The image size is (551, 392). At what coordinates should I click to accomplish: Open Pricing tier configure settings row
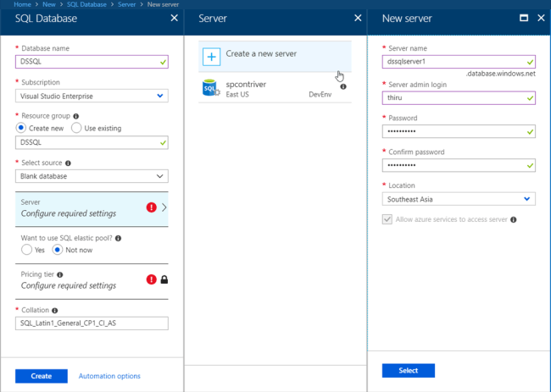92,280
